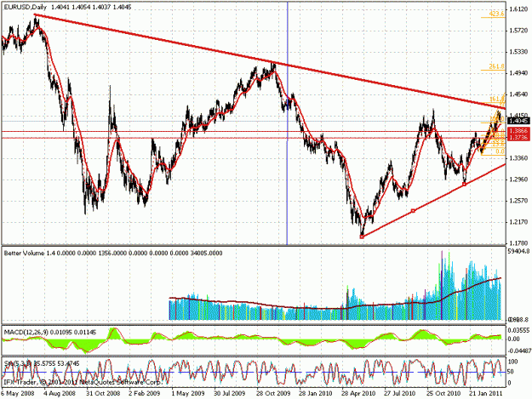The width and height of the screenshot is (532, 399).
Task: Click the 25 Oct 2010 date label
Action: 443,393
